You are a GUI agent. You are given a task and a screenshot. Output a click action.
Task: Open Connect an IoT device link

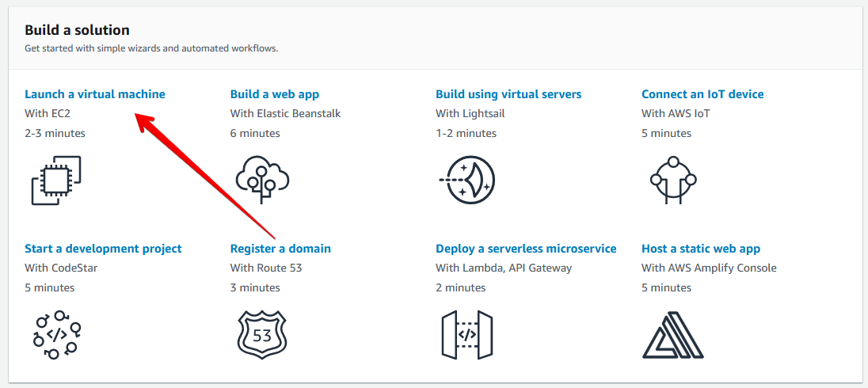(702, 94)
